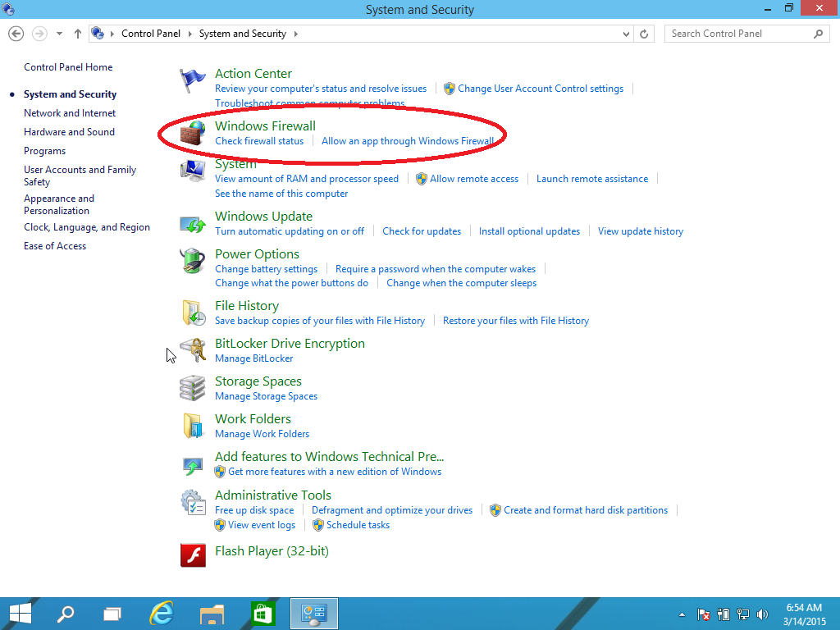The image size is (840, 630).
Task: Click the BitLocker Drive Encryption lock icon
Action: click(192, 349)
